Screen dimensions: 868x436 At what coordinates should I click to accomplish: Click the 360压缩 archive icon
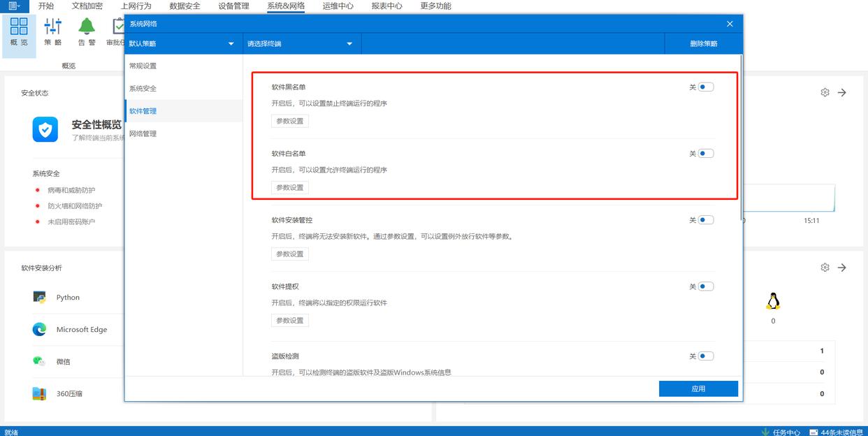pyautogui.click(x=39, y=393)
